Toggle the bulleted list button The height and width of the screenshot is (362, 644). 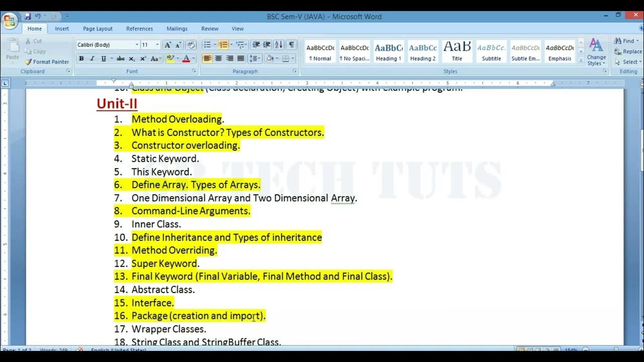tap(207, 45)
